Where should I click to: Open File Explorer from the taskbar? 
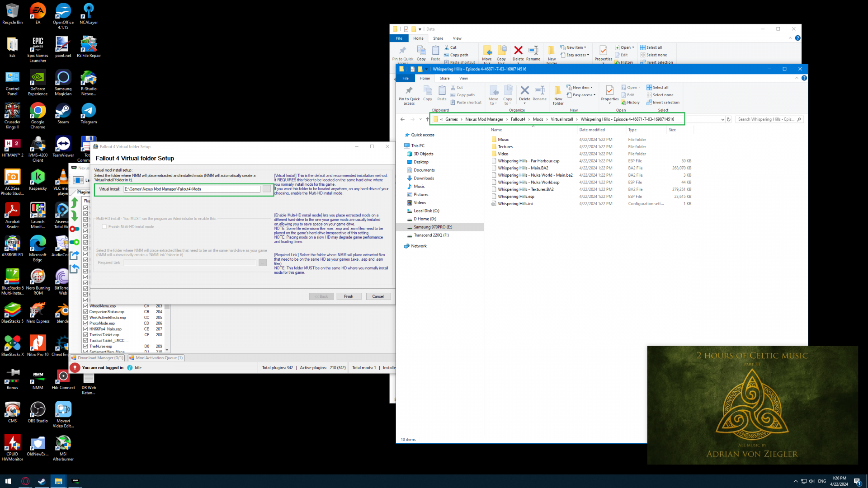tap(58, 481)
